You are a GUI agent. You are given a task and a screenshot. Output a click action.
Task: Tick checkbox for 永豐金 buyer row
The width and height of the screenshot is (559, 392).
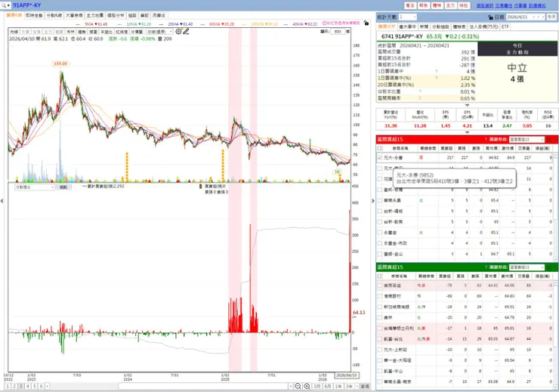(x=380, y=233)
